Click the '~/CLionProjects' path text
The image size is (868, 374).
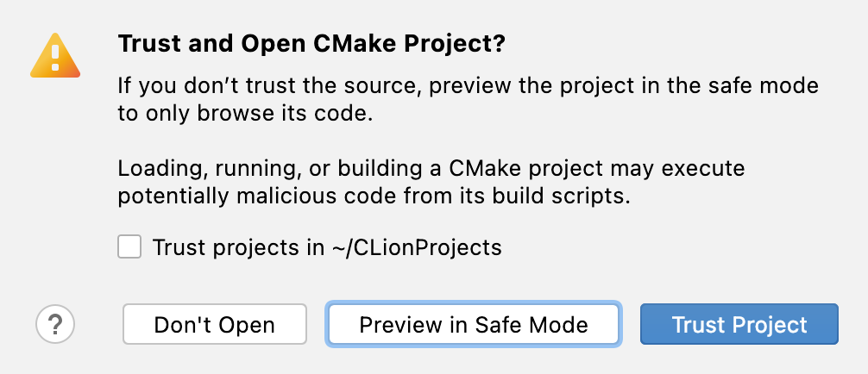[416, 248]
